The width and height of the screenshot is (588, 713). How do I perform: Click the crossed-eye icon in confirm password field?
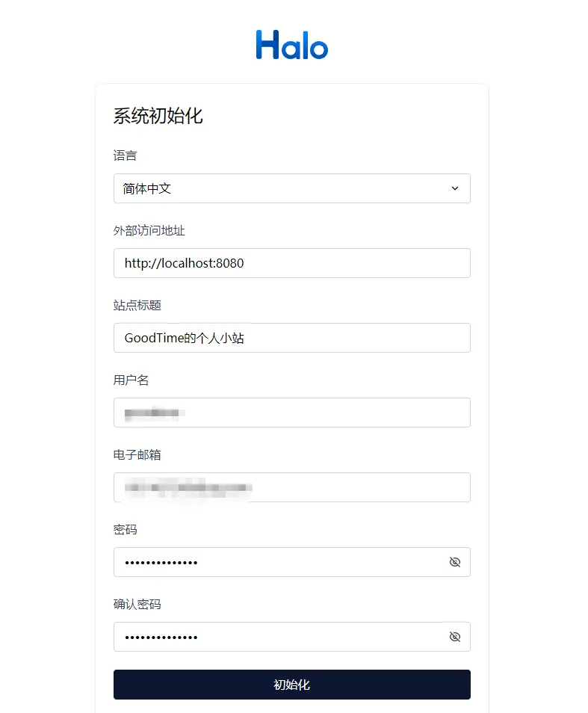point(455,637)
